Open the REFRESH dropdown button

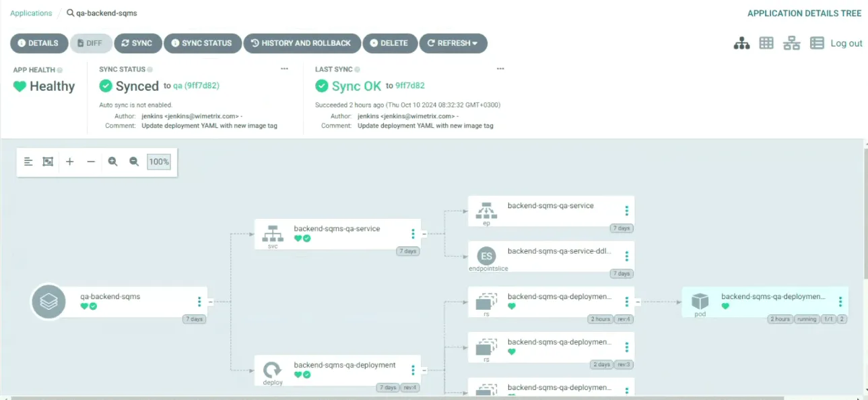point(453,43)
